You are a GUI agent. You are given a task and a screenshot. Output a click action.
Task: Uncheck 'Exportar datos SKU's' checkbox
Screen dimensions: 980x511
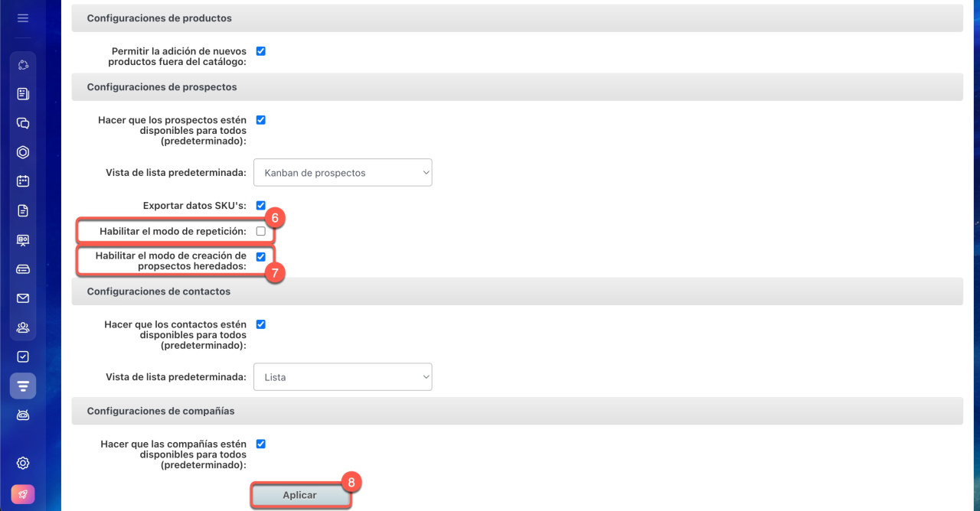point(260,205)
